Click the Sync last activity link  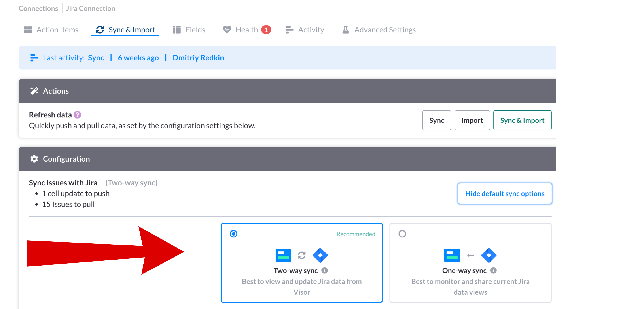(96, 58)
